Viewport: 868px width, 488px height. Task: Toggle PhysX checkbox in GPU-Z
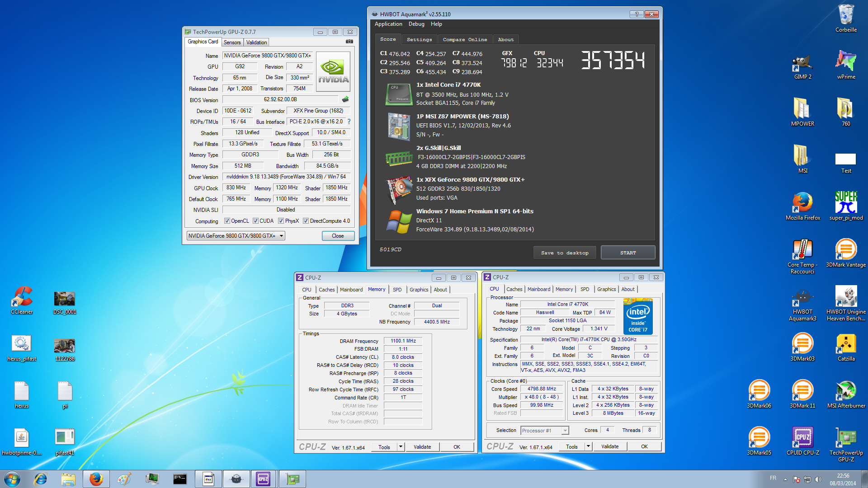(281, 221)
